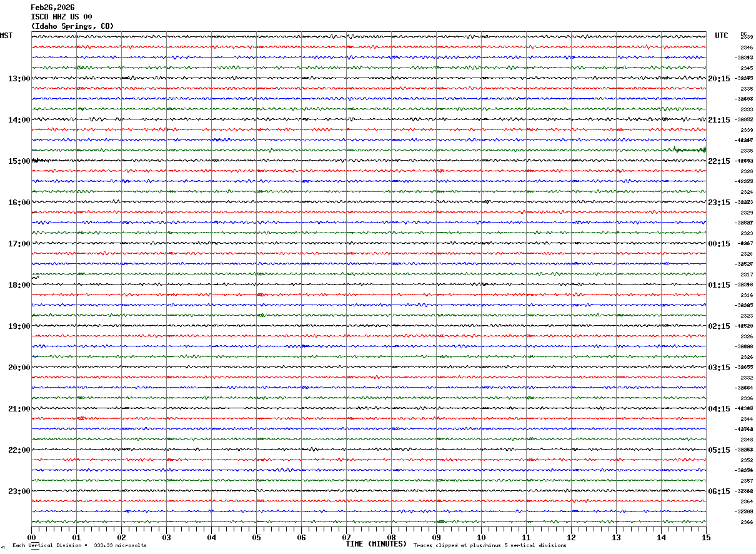Select the 23:00 MST time label
756x554 pixels.
(x=19, y=491)
